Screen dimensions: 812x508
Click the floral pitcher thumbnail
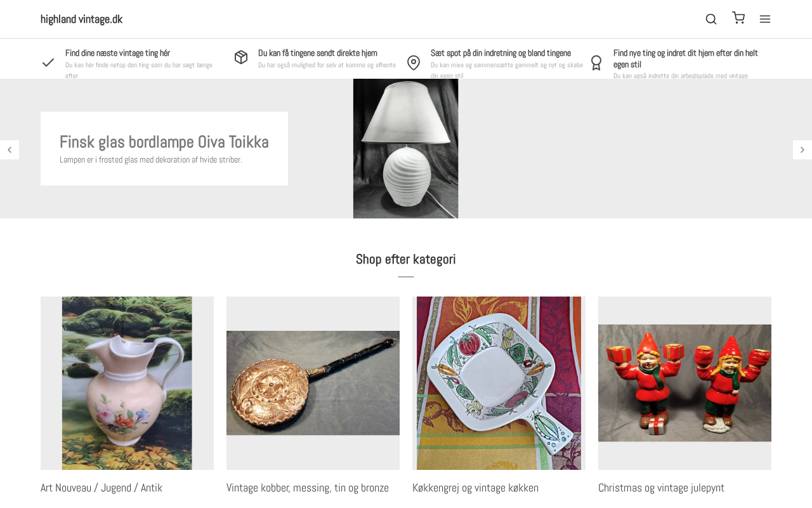[127, 383]
